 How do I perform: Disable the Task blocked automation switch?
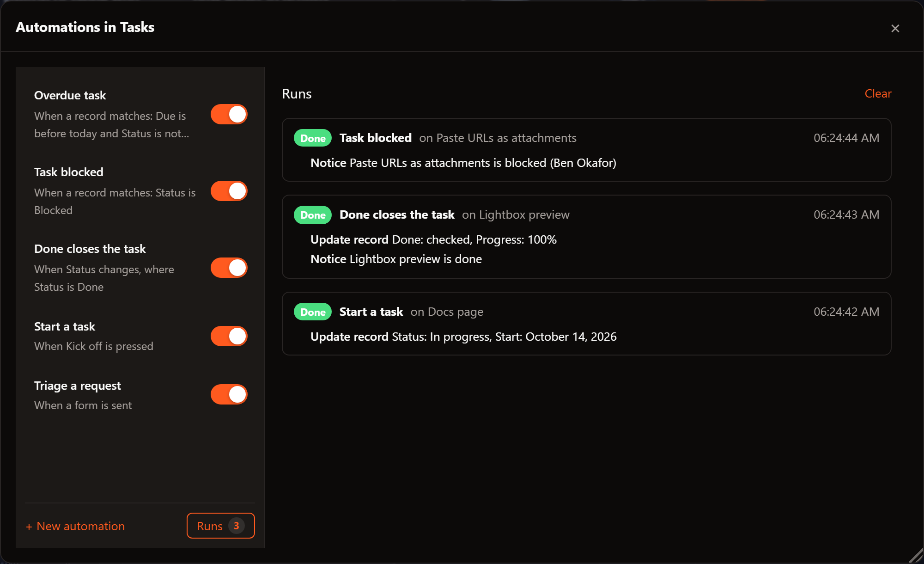pos(229,191)
